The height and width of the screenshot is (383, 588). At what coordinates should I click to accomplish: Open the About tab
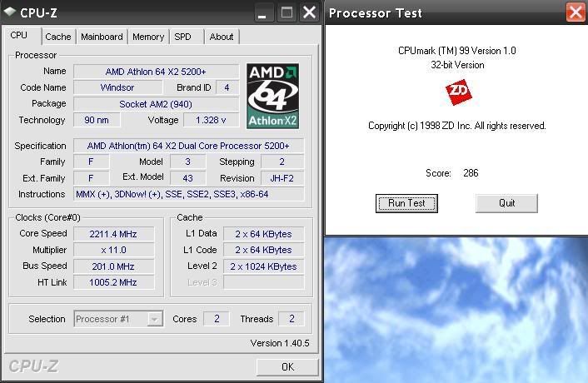coord(222,37)
